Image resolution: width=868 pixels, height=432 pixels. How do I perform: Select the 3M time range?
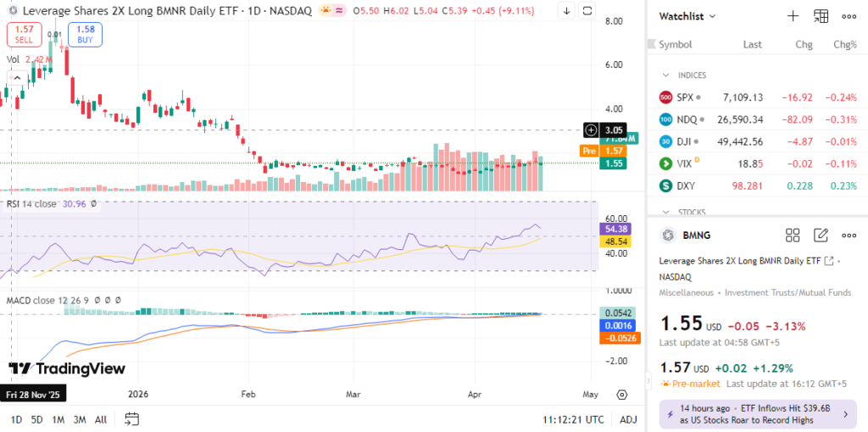pyautogui.click(x=79, y=419)
